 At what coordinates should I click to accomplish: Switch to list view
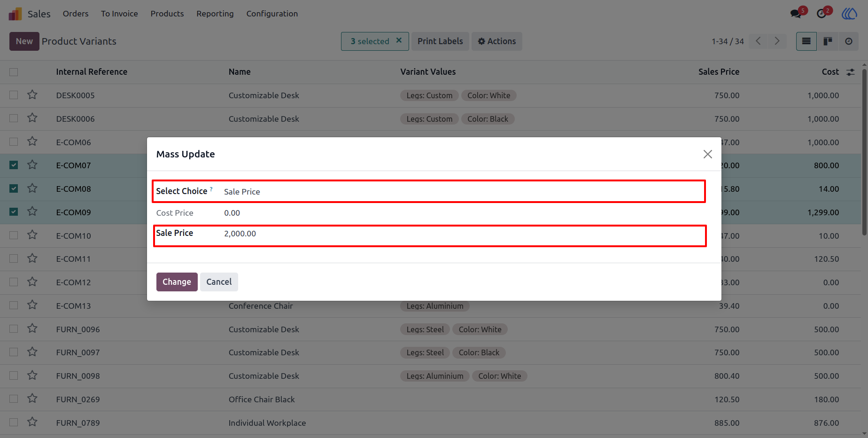pyautogui.click(x=806, y=41)
